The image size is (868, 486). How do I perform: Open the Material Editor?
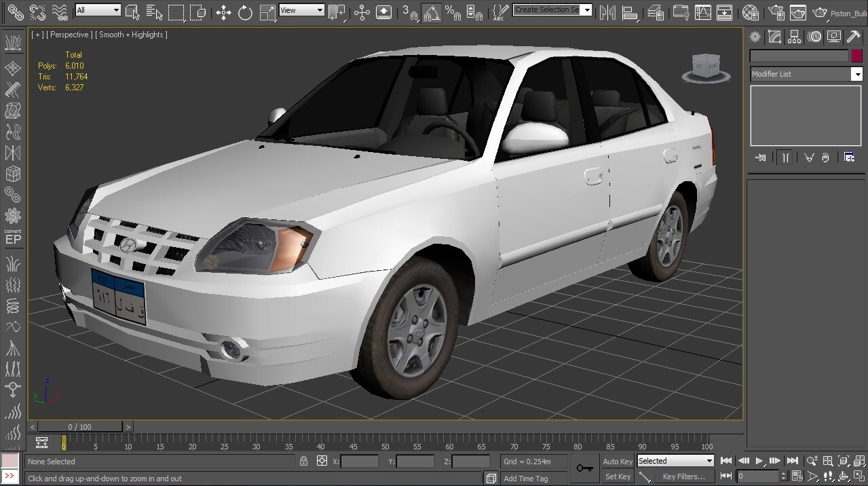pos(751,12)
